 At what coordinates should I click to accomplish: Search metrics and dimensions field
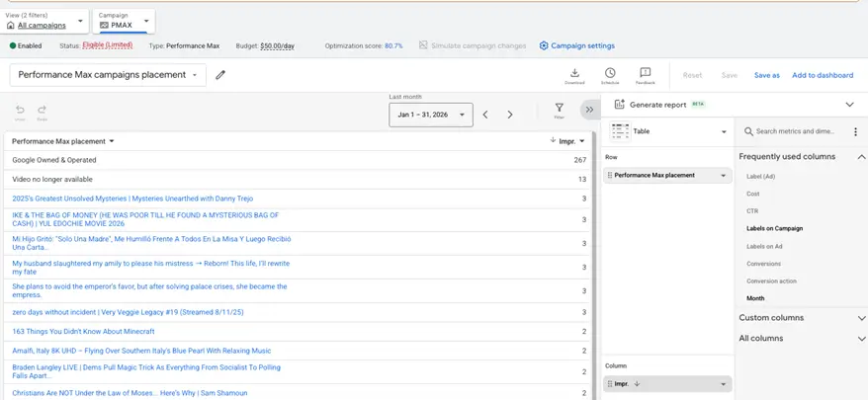pos(795,131)
